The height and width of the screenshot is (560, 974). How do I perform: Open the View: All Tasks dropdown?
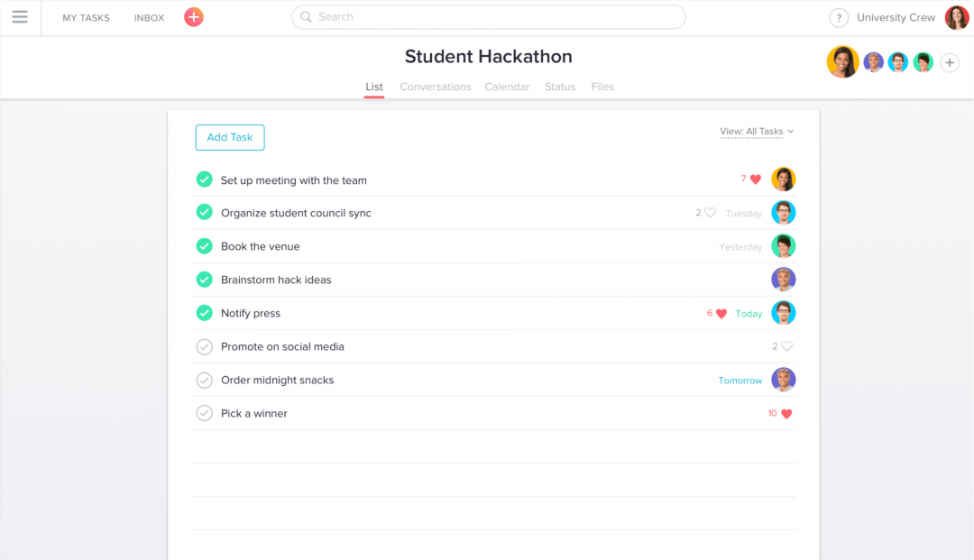[756, 131]
